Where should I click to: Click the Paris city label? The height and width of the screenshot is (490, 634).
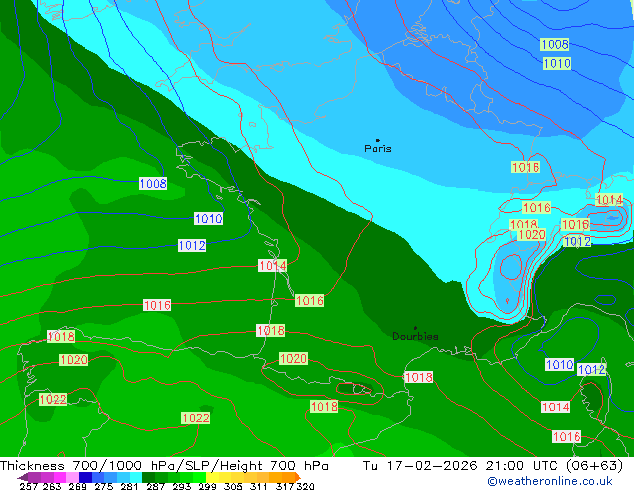(x=378, y=149)
